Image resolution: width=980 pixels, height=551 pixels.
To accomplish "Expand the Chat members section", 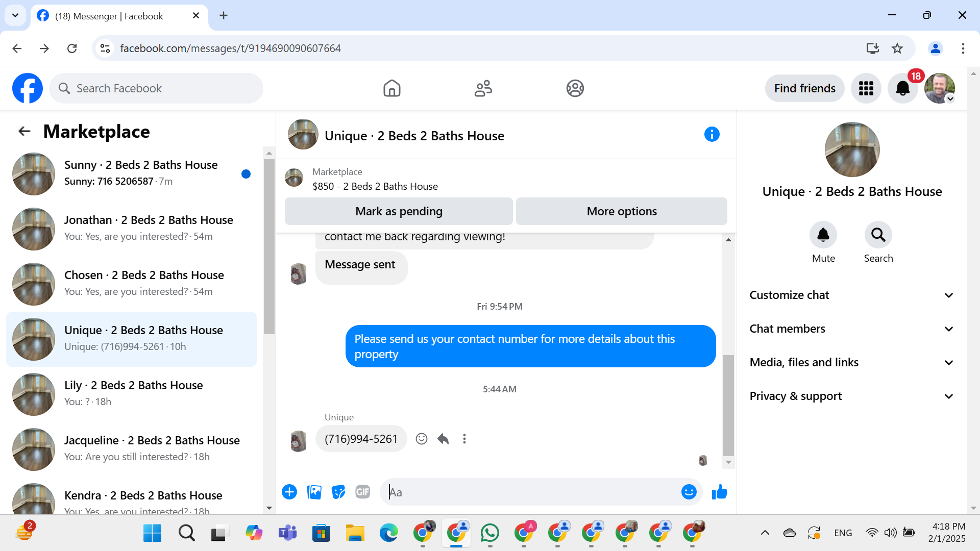I will click(851, 329).
